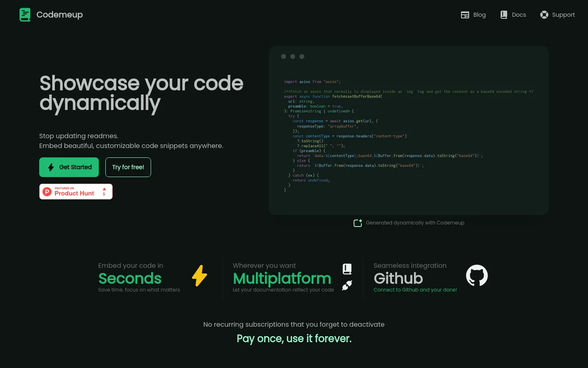This screenshot has width=588, height=368.
Task: Click the Product Hunt upvote arrow
Action: point(104,189)
